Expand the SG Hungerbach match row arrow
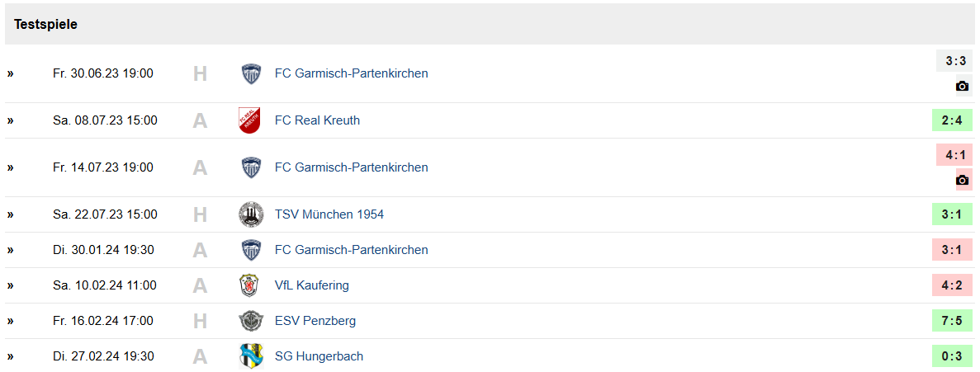The height and width of the screenshot is (372, 980). 10,356
